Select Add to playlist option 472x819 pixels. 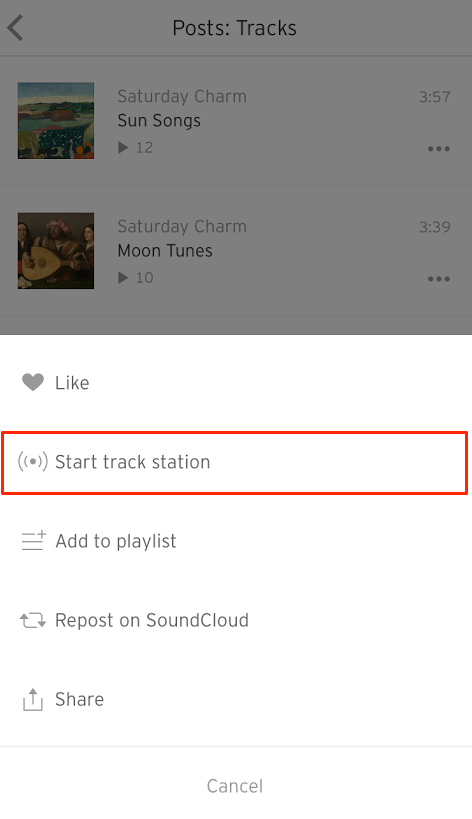236,541
